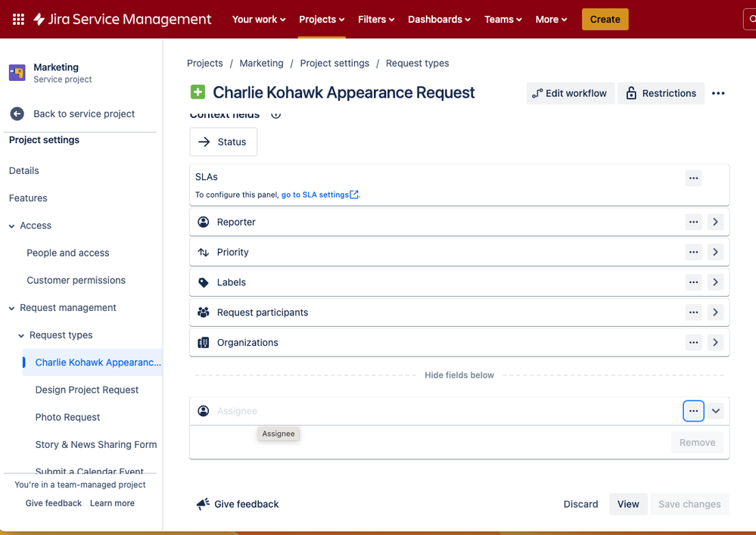Open Labels field more options menu
This screenshot has width=756, height=535.
coord(693,282)
